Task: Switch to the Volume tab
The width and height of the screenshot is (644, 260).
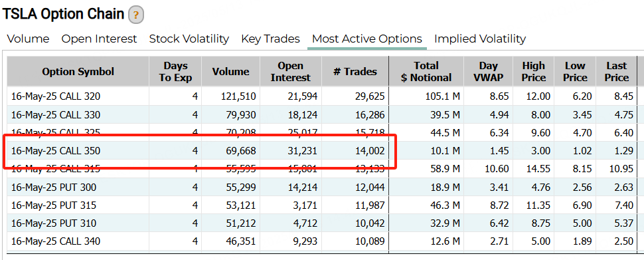Action: (x=29, y=39)
